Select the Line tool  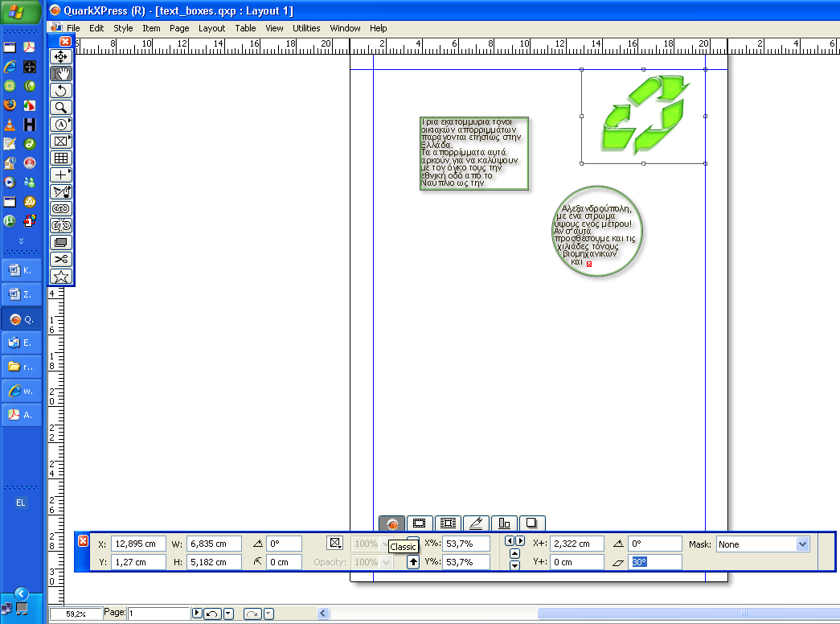point(60,174)
